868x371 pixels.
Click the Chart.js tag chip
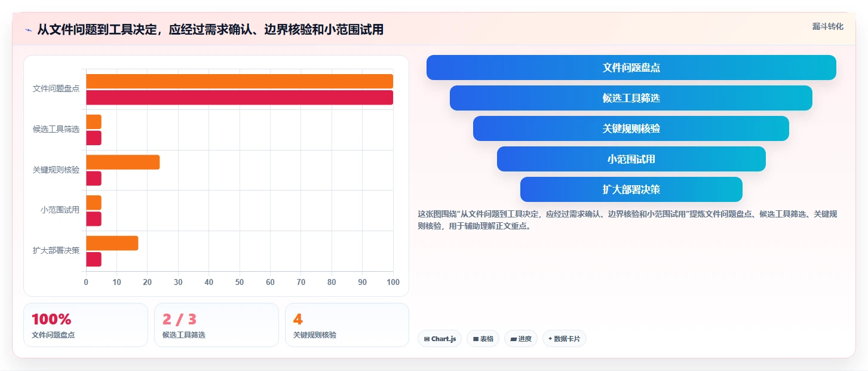click(440, 339)
